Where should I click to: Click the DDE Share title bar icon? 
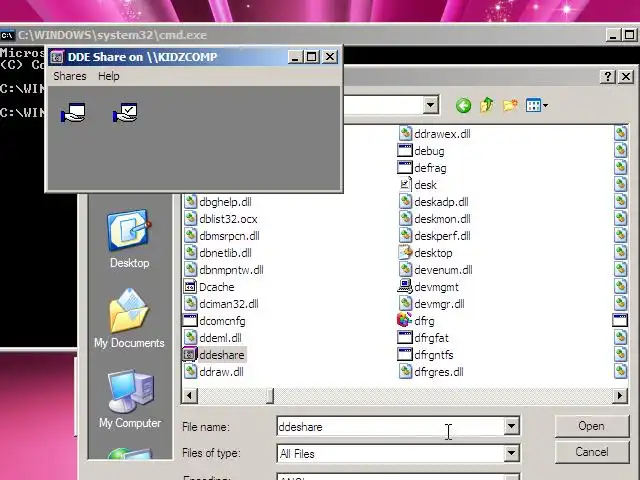(x=56, y=57)
